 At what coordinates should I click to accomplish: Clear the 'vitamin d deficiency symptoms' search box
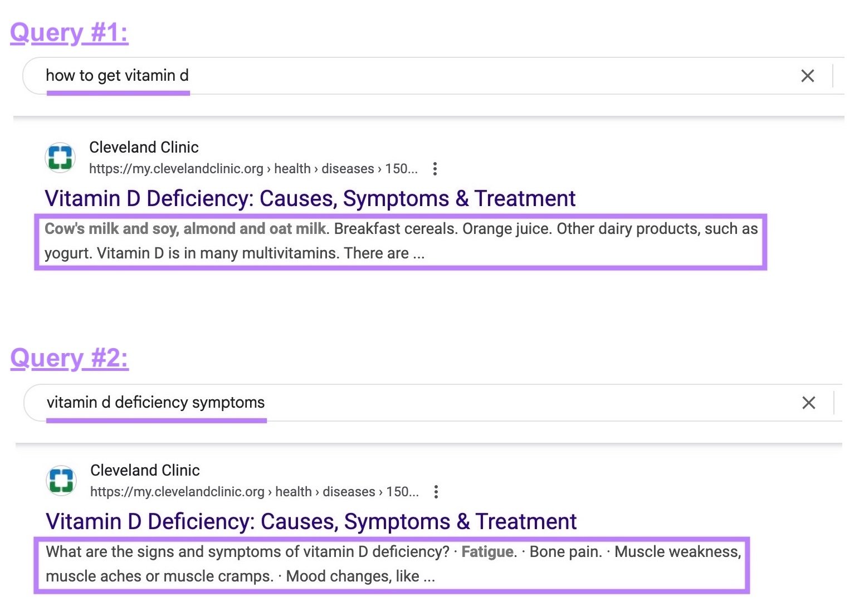click(x=808, y=402)
